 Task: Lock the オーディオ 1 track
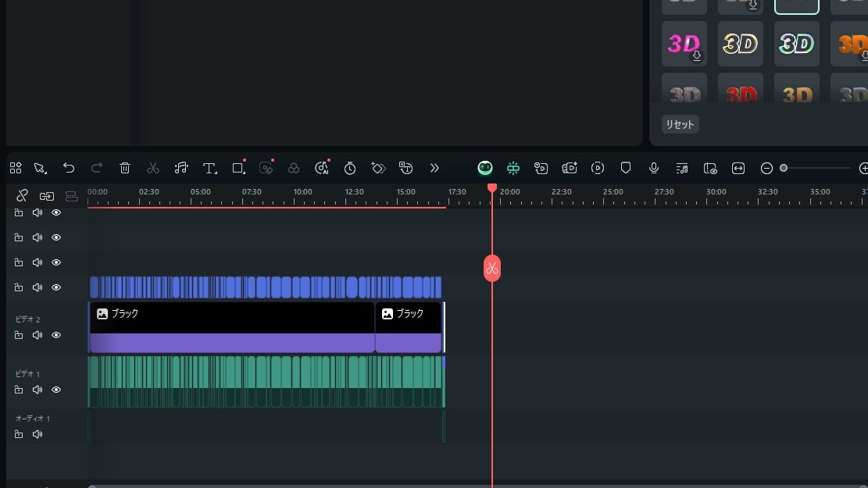[19, 434]
